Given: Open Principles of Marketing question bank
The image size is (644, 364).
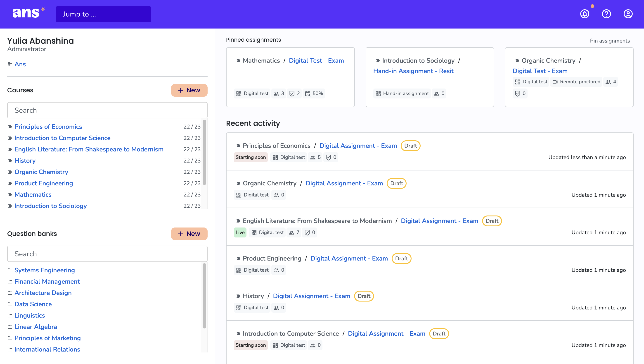Looking at the screenshot, I should (x=47, y=338).
